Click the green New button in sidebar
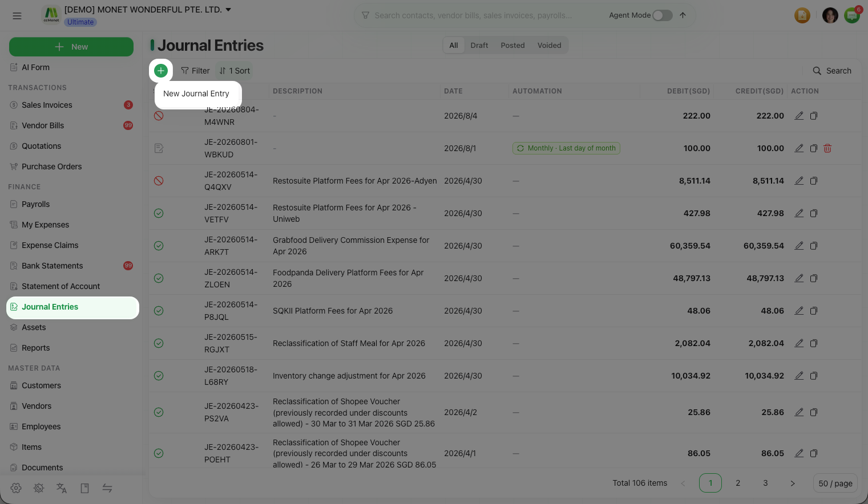Viewport: 868px width, 504px height. 71,47
